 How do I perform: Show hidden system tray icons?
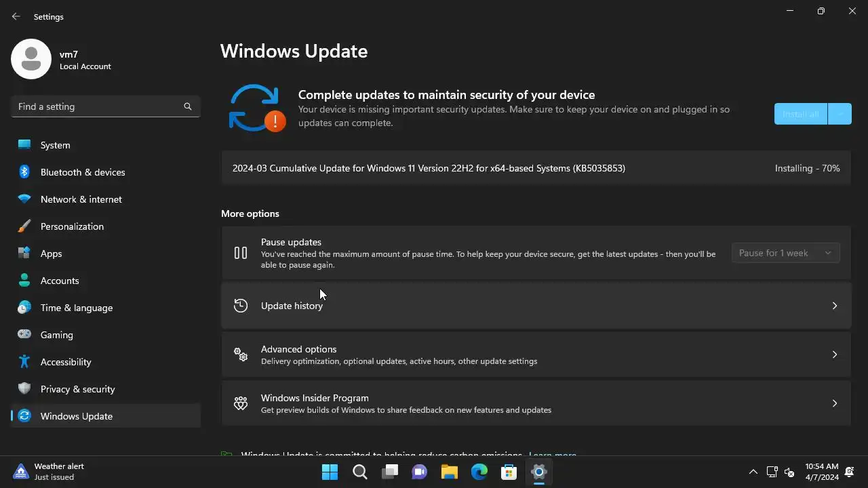point(753,472)
